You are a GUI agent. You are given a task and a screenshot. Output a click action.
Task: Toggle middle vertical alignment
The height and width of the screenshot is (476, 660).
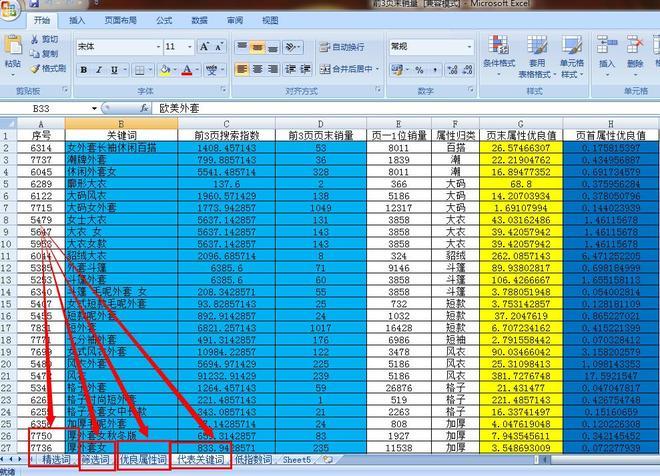(x=257, y=47)
